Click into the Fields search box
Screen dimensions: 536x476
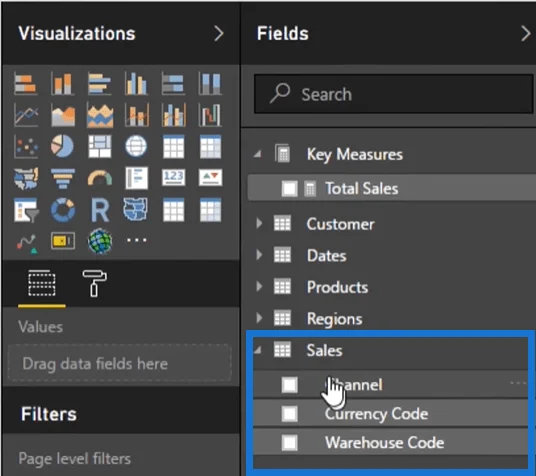pos(393,94)
